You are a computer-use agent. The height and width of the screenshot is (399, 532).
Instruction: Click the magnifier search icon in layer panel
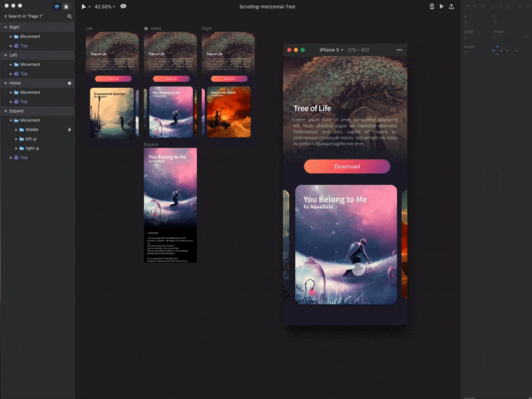tap(70, 16)
